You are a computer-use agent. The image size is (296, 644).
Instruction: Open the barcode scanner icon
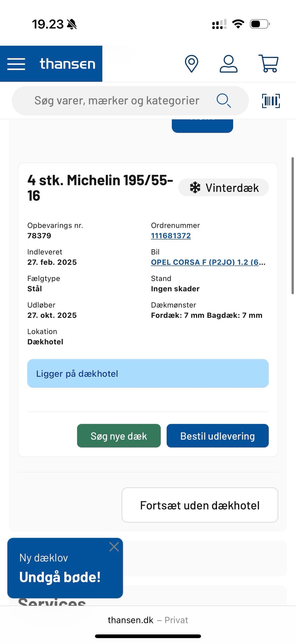coord(270,100)
